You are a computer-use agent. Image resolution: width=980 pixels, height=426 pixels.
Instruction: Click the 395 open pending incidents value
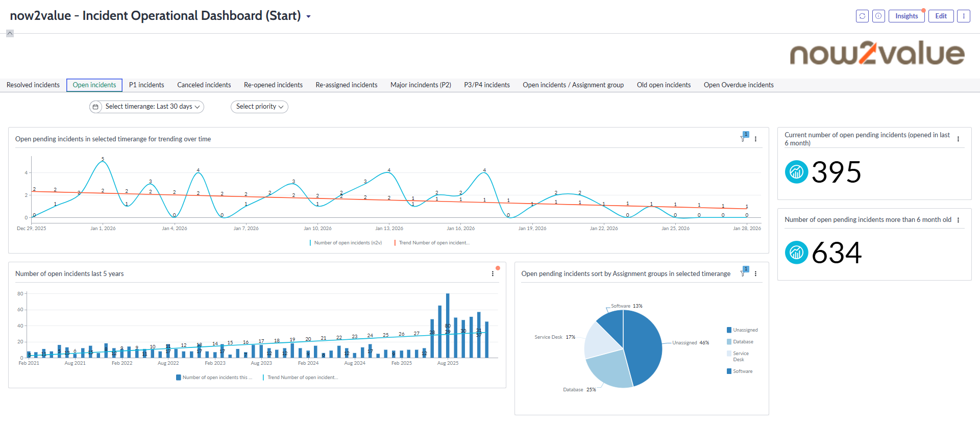[x=836, y=172]
